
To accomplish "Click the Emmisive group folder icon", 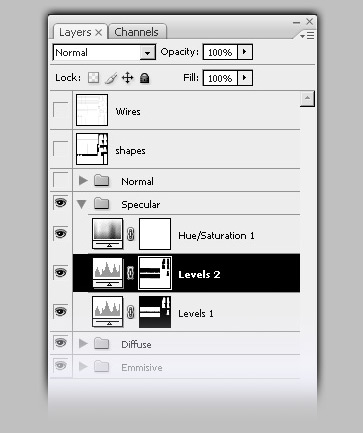I will tap(102, 367).
